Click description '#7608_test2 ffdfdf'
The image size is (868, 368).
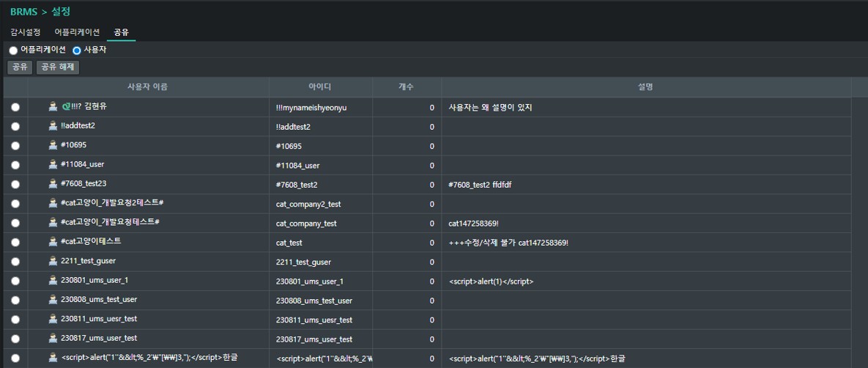[x=480, y=185]
